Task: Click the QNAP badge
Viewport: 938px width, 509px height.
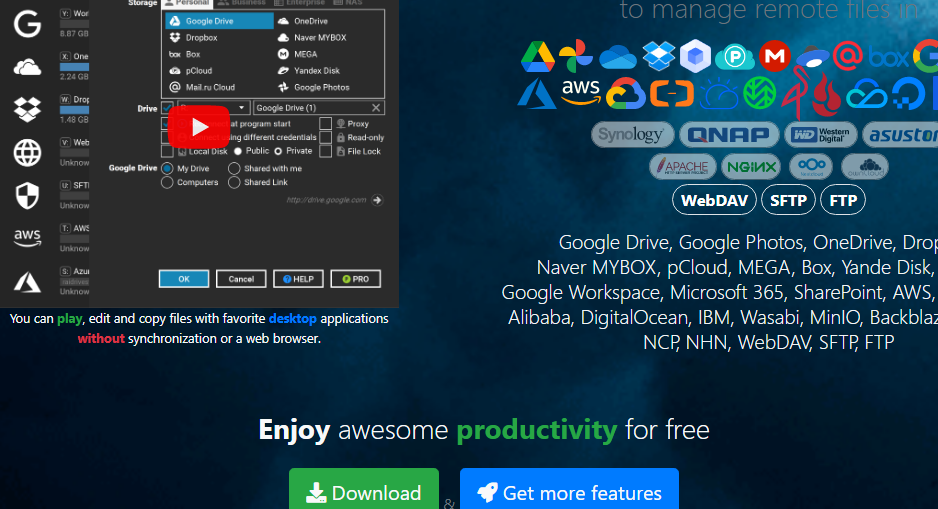Action: tap(729, 135)
